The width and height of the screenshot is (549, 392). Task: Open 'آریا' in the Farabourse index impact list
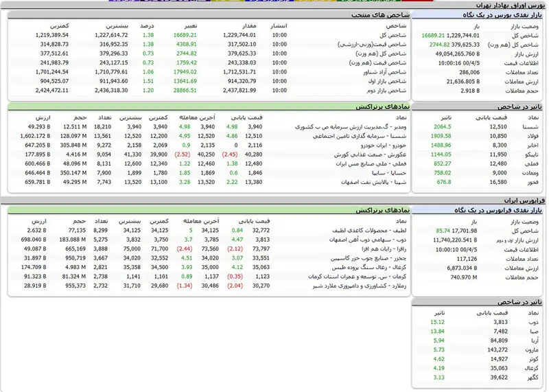pos(534,341)
